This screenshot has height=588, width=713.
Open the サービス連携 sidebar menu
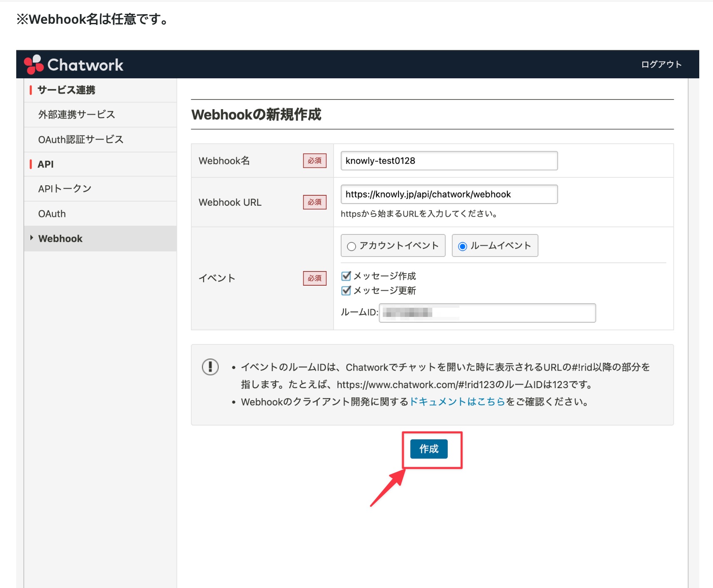tap(66, 90)
